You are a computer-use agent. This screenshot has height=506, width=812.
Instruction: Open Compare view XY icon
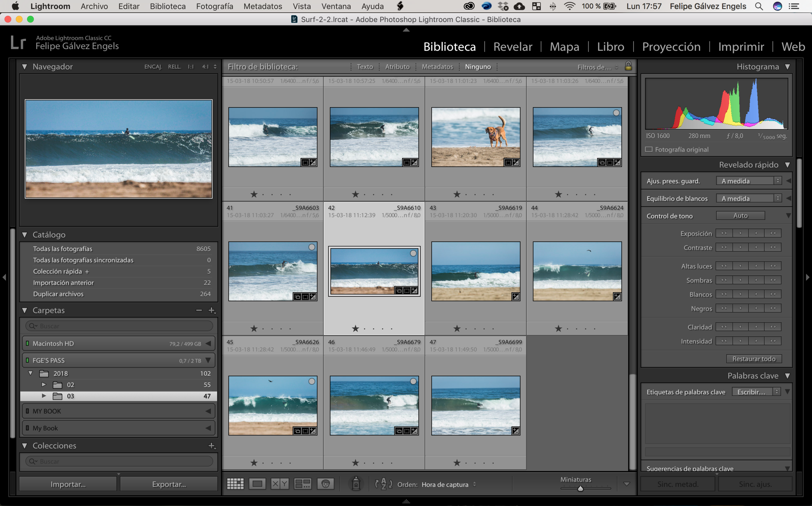tap(280, 484)
